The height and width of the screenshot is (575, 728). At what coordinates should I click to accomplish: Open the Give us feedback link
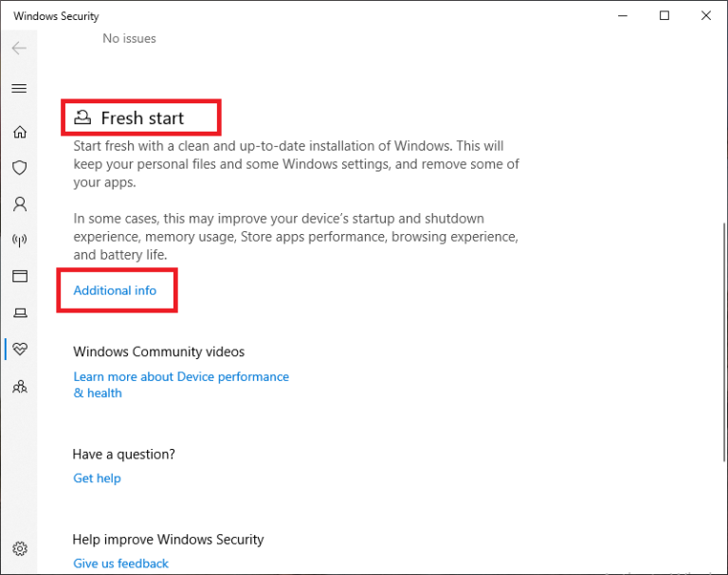coord(121,564)
